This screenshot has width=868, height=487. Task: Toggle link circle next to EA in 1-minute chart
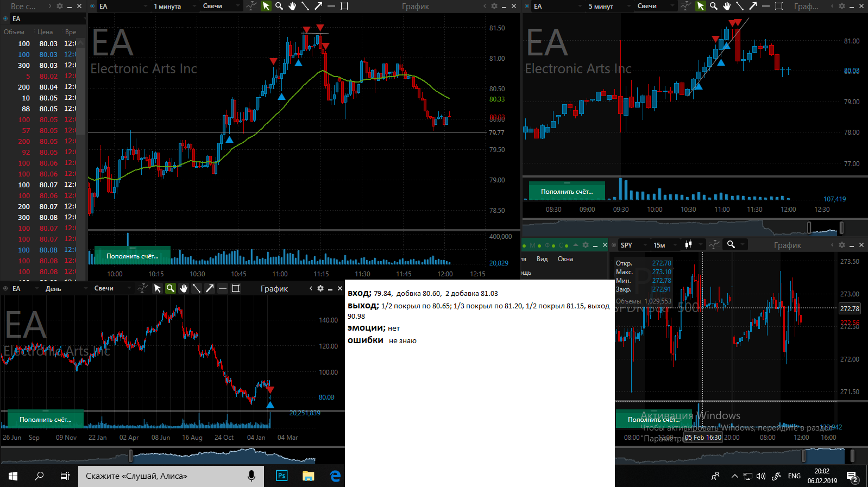point(92,6)
